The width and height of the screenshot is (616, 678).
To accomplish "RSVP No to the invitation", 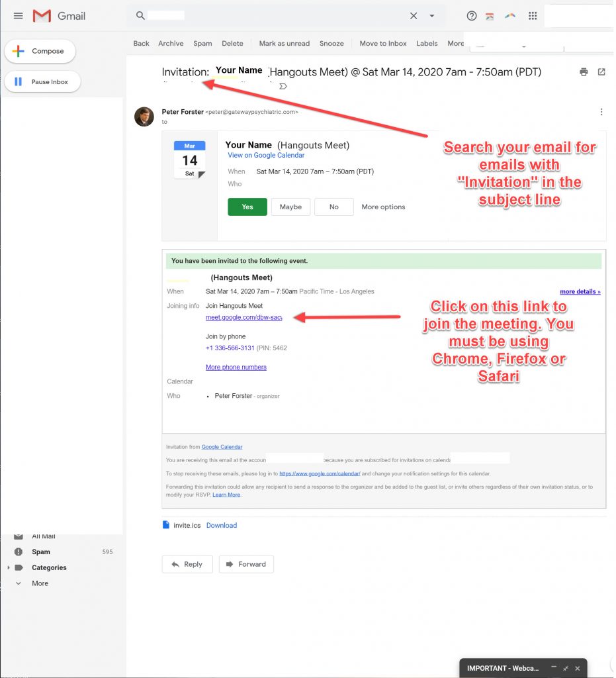I will (334, 207).
